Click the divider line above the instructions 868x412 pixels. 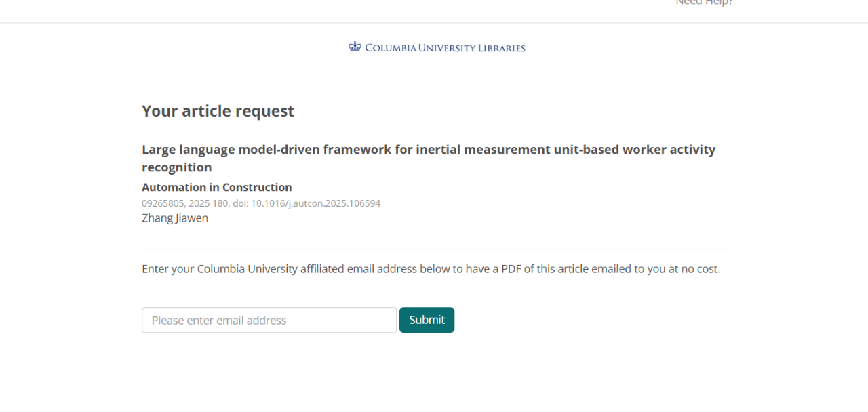437,249
